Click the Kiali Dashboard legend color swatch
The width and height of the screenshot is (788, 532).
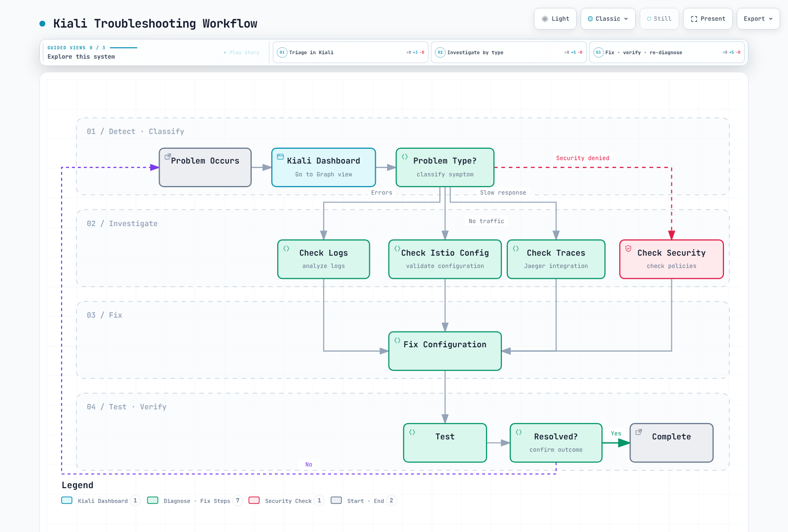click(67, 500)
